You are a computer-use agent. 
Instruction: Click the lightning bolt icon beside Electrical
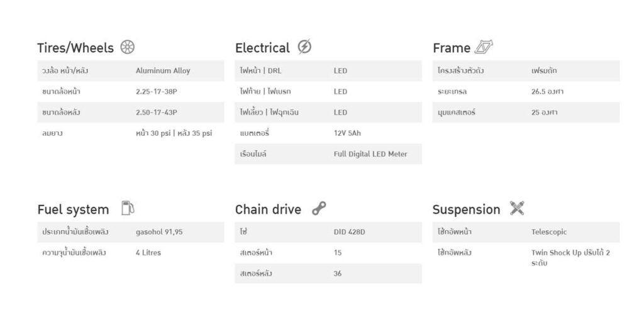[x=304, y=47]
